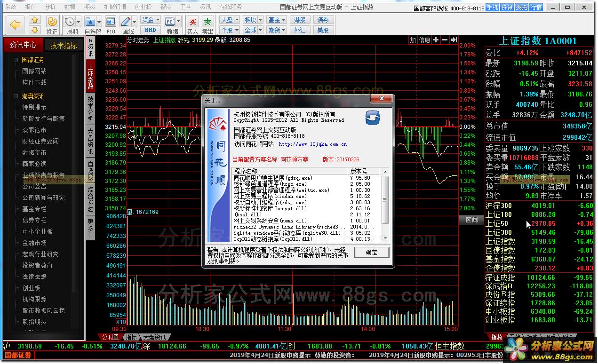
Task: Select the 技术分析 vertical tab
Action: click(x=91, y=109)
